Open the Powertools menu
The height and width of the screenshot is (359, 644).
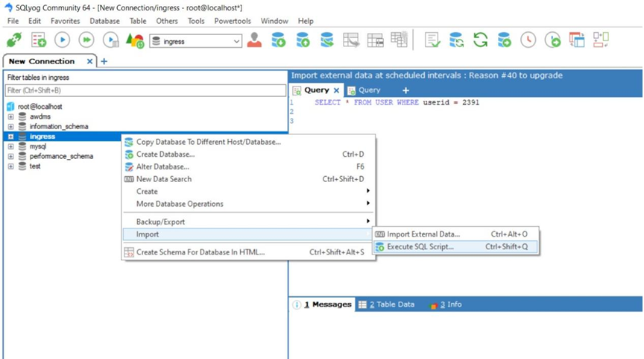click(233, 21)
